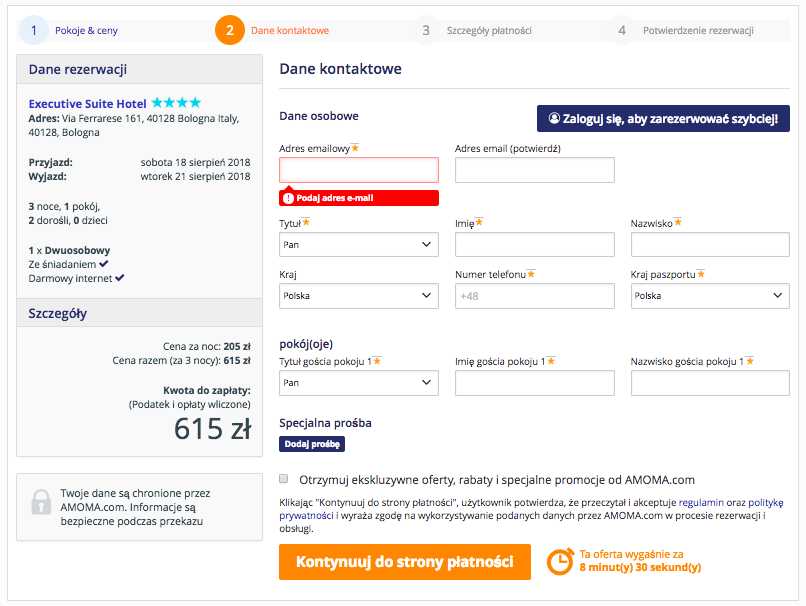Enable AMOMA.com exclusive offers checkbox
Viewport: 806px width, 606px height.
284,479
